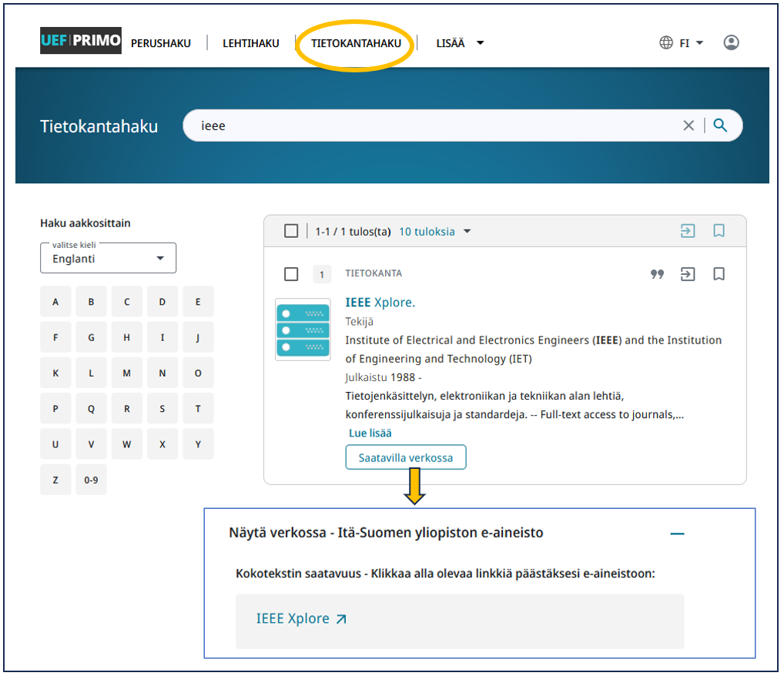Open the IEEE Xplore. title link
784x676 pixels.
[380, 303]
